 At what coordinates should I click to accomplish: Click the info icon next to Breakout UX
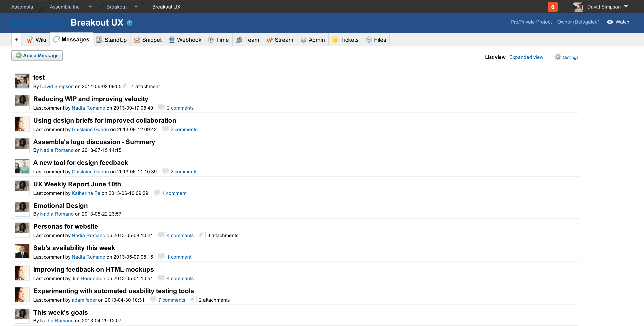click(x=129, y=23)
